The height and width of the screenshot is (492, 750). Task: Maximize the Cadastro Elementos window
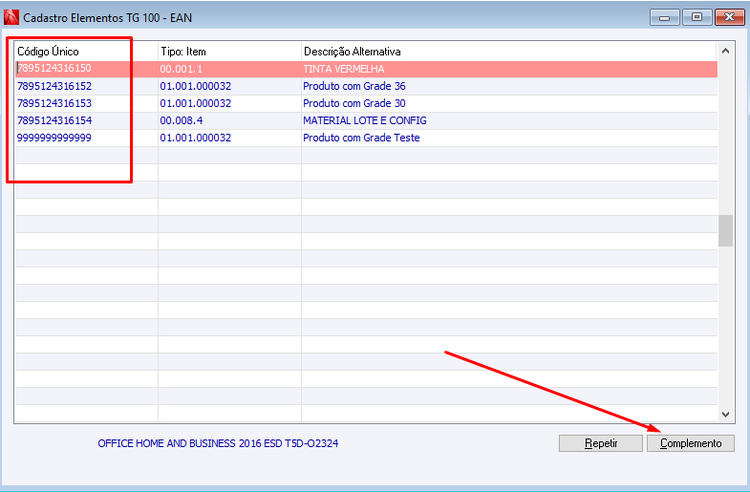tap(696, 17)
